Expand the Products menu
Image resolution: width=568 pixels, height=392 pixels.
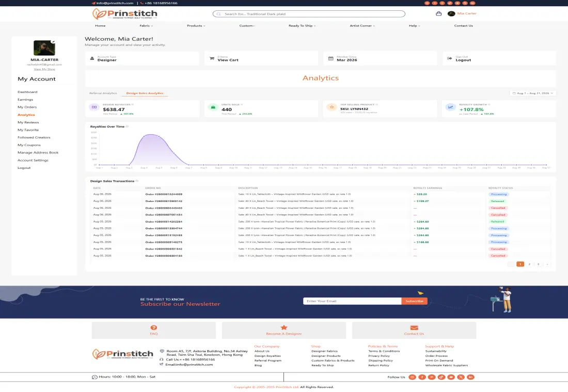pyautogui.click(x=196, y=26)
